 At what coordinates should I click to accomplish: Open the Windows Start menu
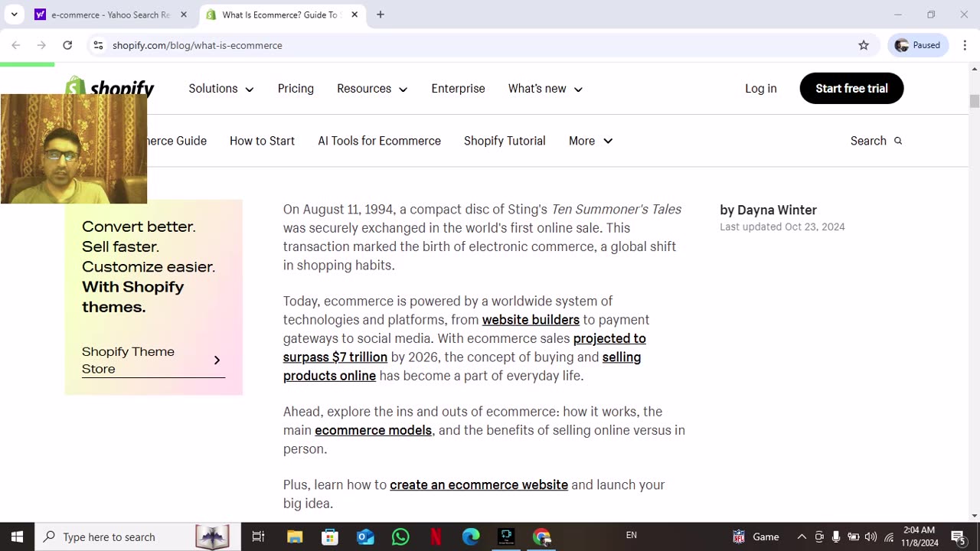click(17, 536)
